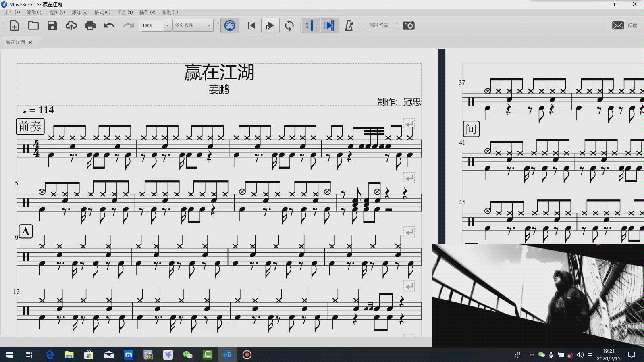Toggle play repeats button
Image resolution: width=644 pixels, height=362 pixels.
[310, 25]
